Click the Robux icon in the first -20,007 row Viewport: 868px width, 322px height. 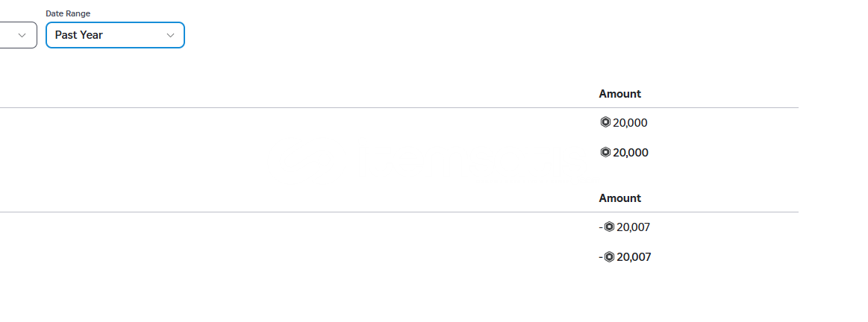click(x=610, y=227)
